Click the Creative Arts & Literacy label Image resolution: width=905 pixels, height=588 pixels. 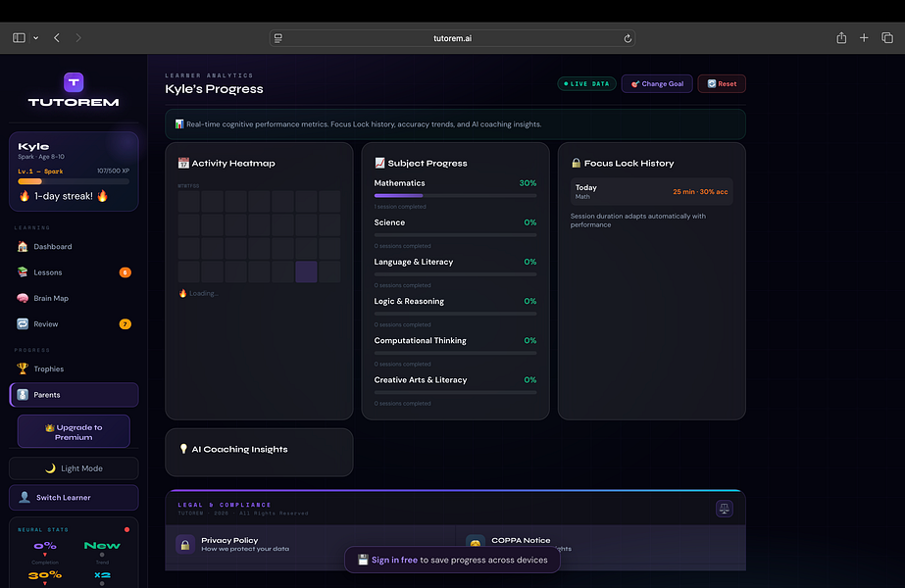tap(421, 379)
